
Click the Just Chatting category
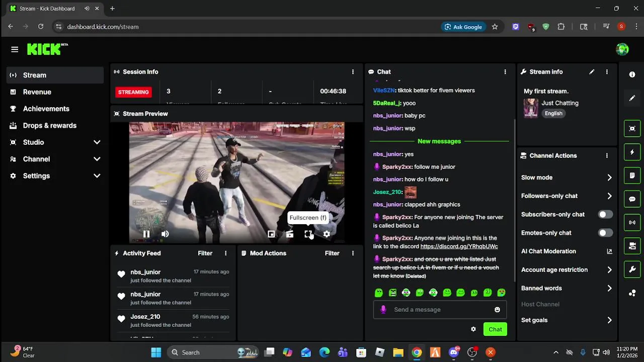[560, 103]
